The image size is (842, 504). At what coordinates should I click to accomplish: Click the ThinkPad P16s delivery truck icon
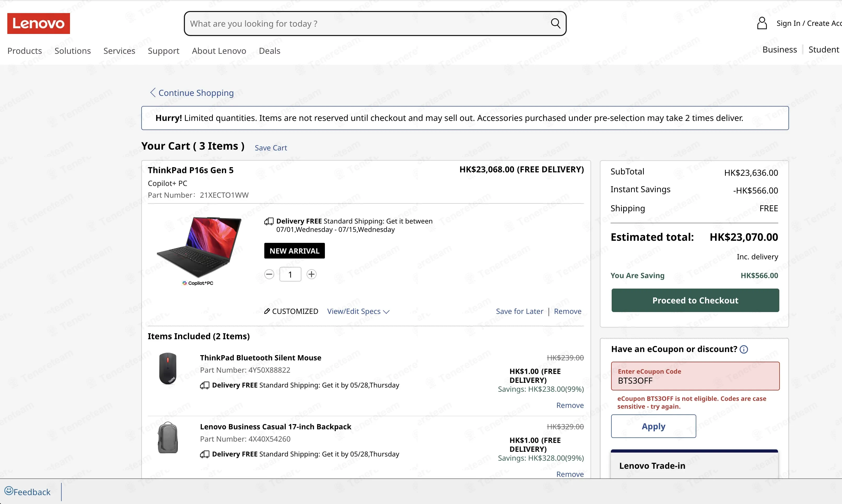point(269,221)
